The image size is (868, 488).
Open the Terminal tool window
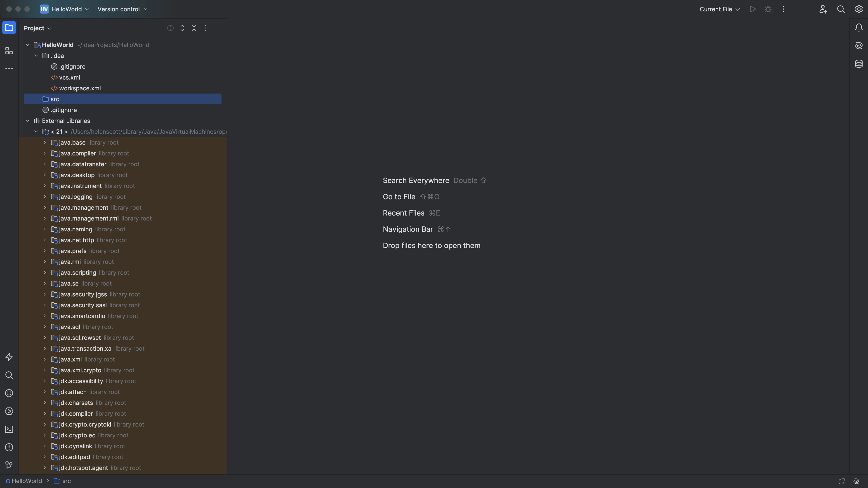pos(9,429)
